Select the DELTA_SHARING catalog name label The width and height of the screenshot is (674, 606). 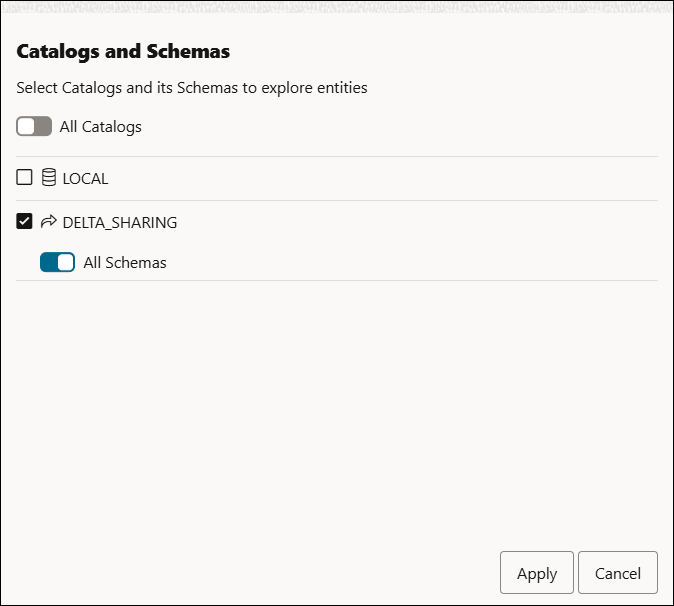[x=120, y=223]
